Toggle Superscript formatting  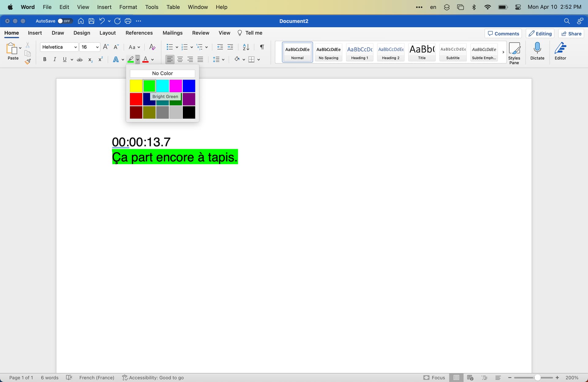(x=100, y=59)
